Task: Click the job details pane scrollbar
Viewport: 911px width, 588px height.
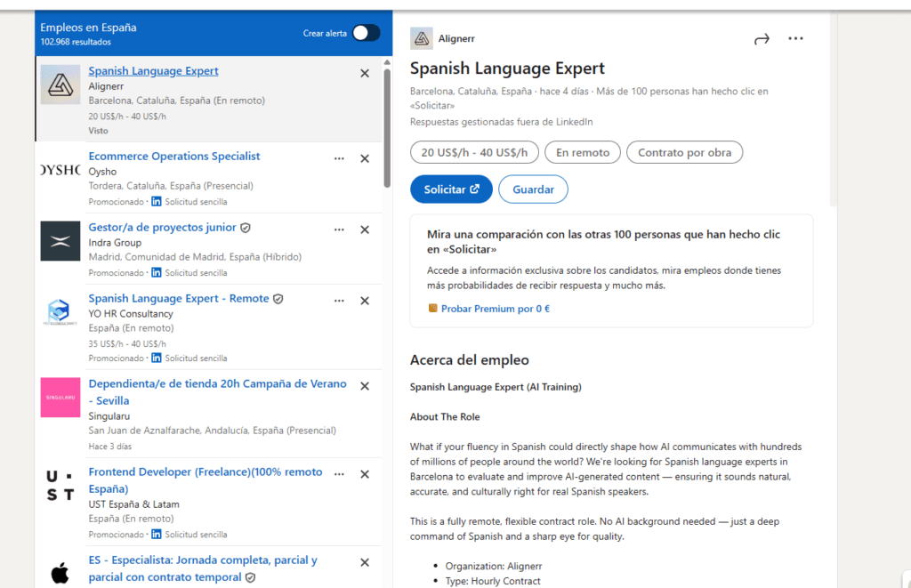Action: coord(834,109)
